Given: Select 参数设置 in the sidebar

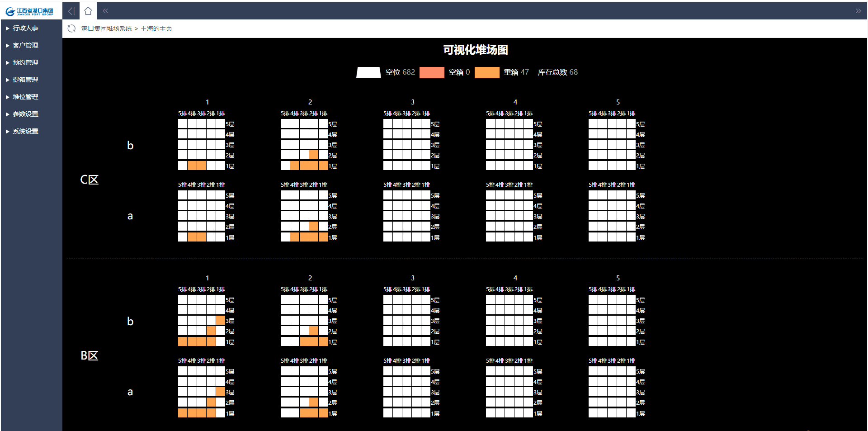Looking at the screenshot, I should 25,114.
